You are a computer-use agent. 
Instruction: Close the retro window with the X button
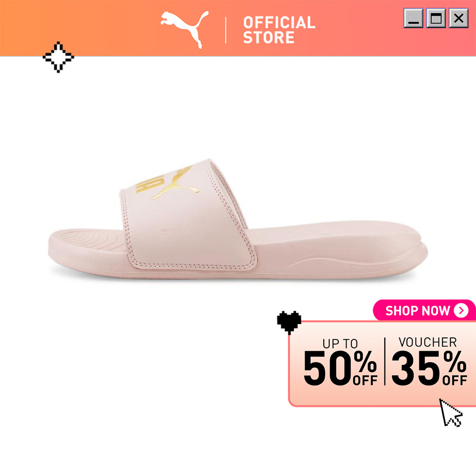tap(458, 18)
